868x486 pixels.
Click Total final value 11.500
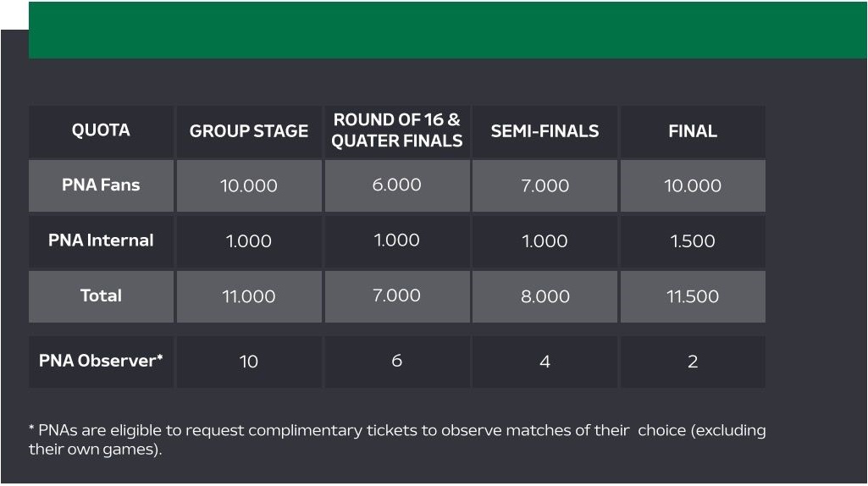click(x=693, y=296)
